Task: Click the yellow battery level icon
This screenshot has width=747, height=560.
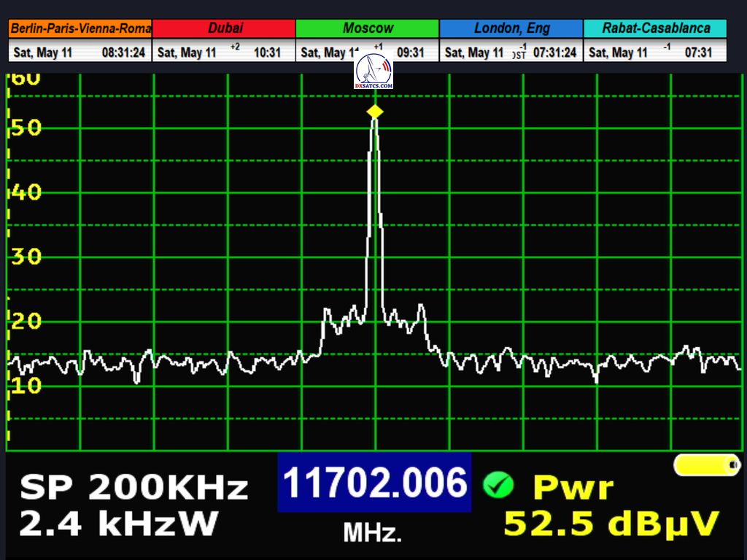Action: [706, 464]
